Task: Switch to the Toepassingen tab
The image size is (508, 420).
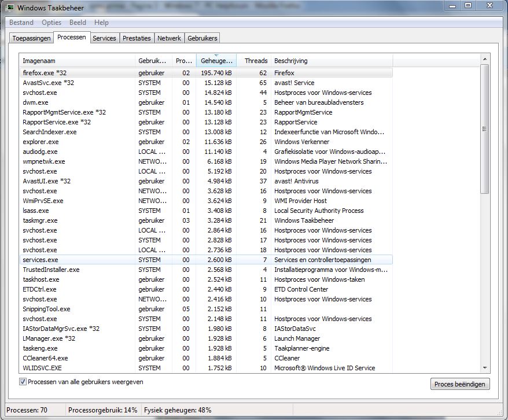Action: point(31,38)
